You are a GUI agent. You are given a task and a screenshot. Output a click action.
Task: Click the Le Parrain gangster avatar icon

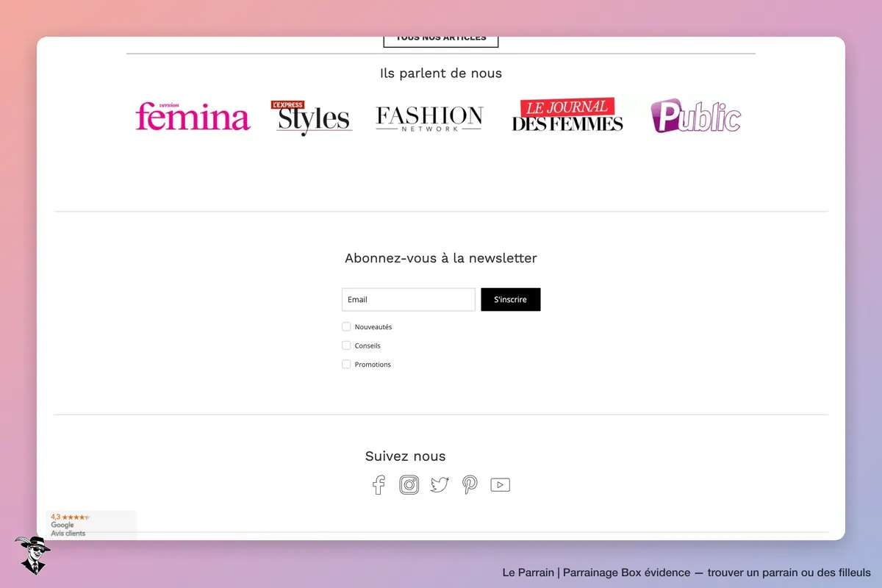[32, 555]
